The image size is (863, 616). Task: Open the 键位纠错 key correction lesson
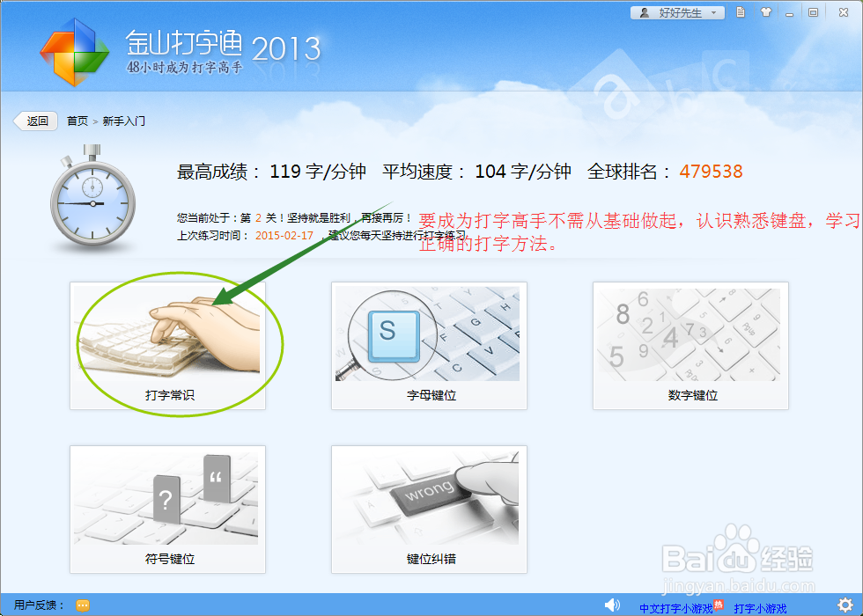point(429,510)
